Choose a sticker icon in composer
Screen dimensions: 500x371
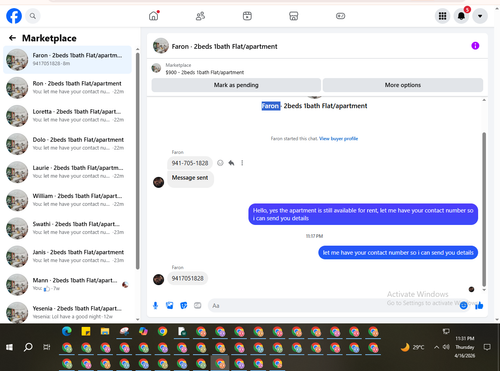[184, 305]
